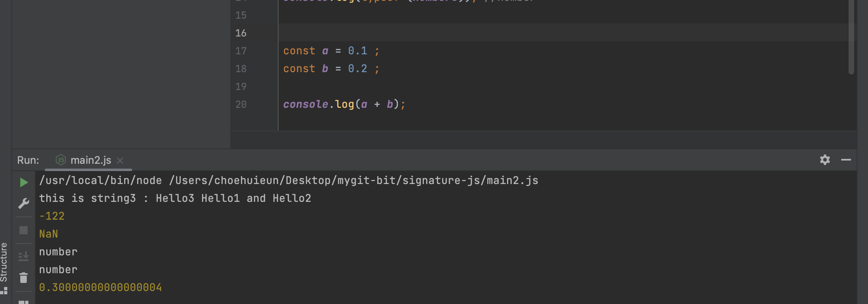Clear console output with trash icon
868x304 pixels.
coord(24,278)
